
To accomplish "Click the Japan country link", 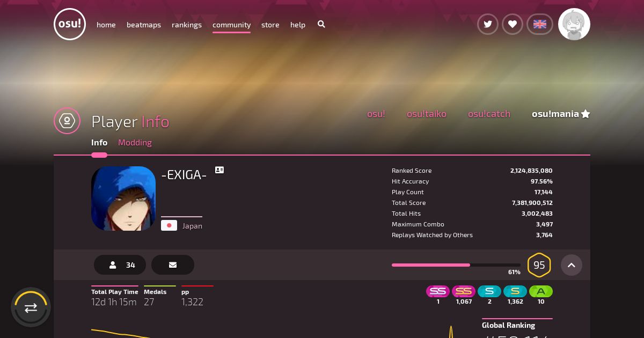I will point(192,226).
